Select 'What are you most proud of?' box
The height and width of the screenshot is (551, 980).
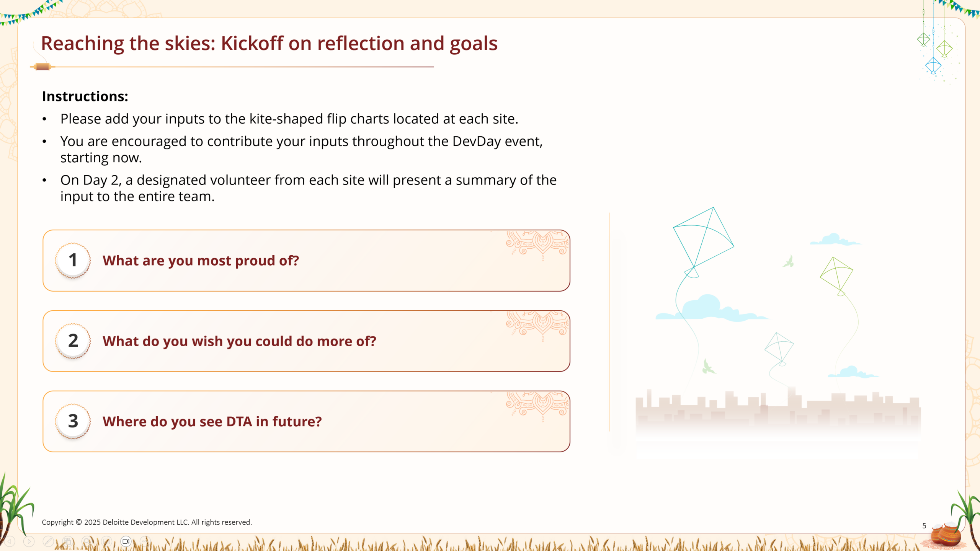coord(306,261)
